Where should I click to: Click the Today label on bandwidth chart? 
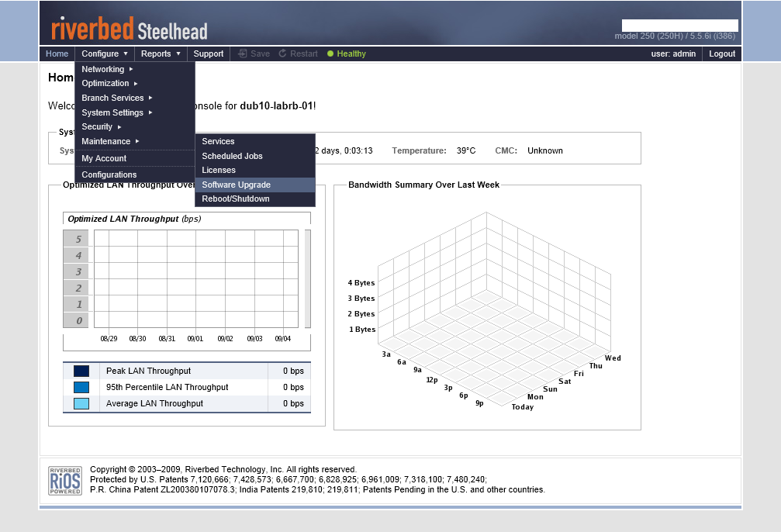click(x=523, y=407)
